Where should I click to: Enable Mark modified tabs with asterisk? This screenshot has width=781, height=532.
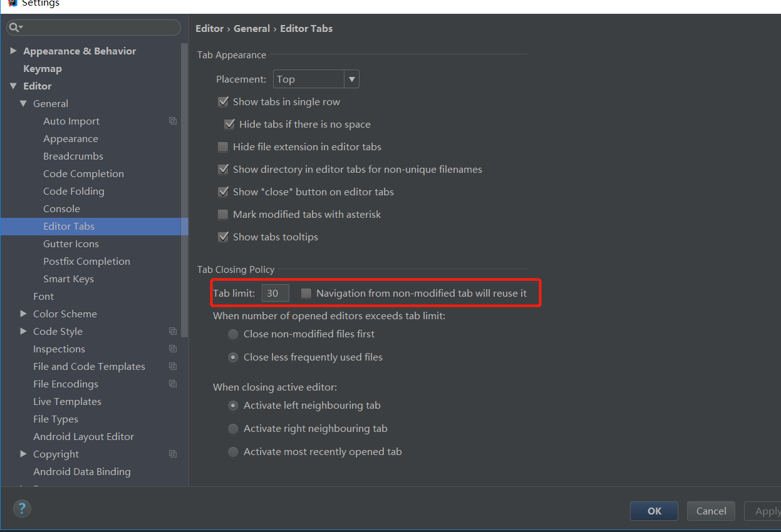tap(223, 214)
